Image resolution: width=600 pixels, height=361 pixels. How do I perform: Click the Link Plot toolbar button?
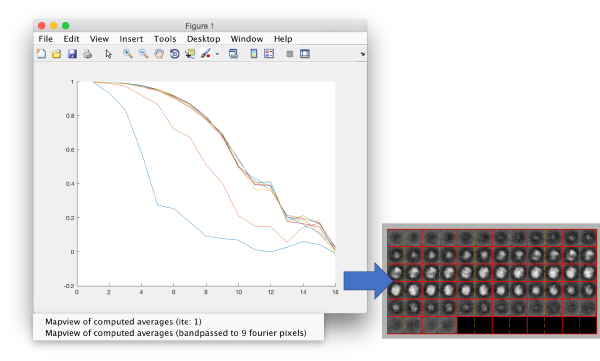(233, 54)
